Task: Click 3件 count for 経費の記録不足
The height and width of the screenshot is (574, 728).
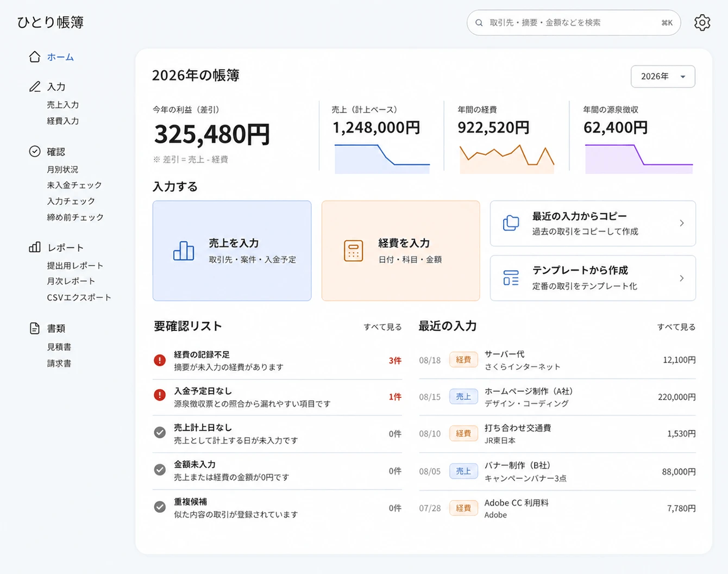Action: pos(395,360)
